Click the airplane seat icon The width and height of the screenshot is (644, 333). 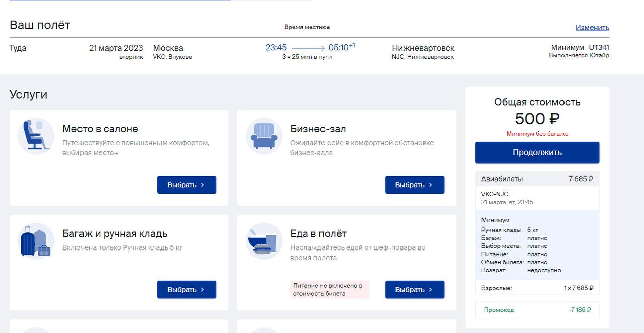click(36, 136)
